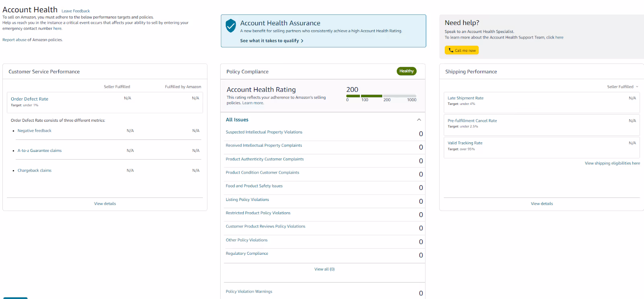Click the N/A value for Late Shipment Rate
644x299 pixels.
[632, 98]
